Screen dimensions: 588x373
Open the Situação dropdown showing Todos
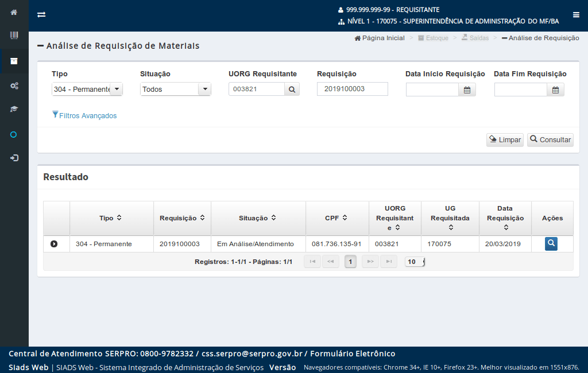tap(176, 89)
